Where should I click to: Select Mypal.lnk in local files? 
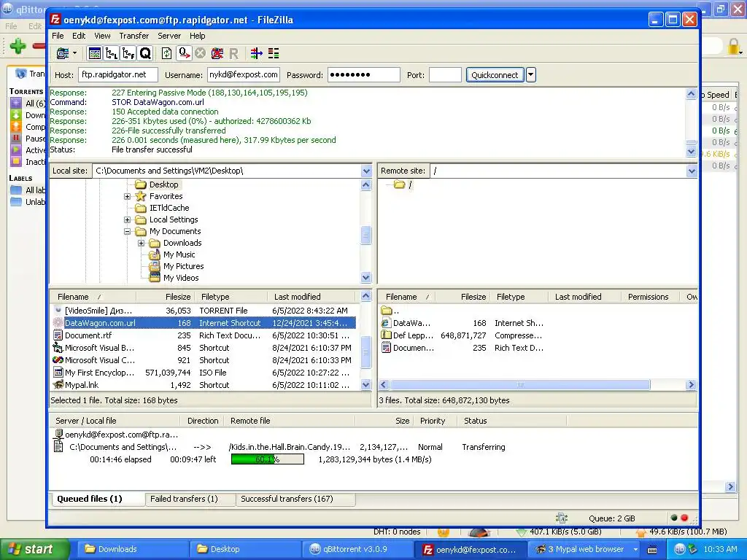(x=204, y=385)
